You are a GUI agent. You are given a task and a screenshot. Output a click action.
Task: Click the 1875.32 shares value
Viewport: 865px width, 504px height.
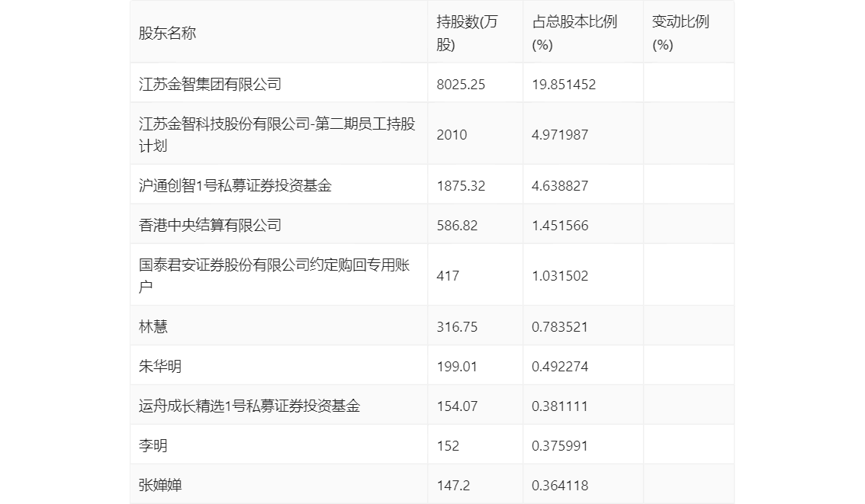[x=461, y=186]
